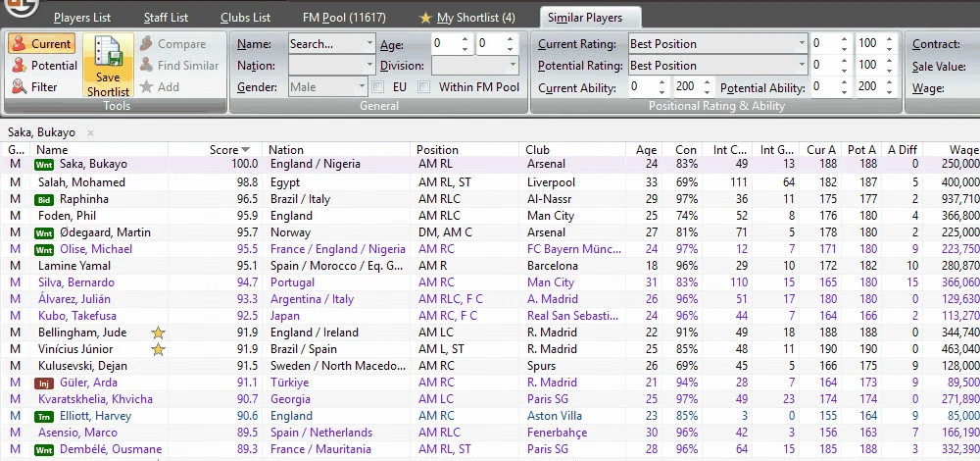Sort by the Cur A column header

click(x=821, y=149)
